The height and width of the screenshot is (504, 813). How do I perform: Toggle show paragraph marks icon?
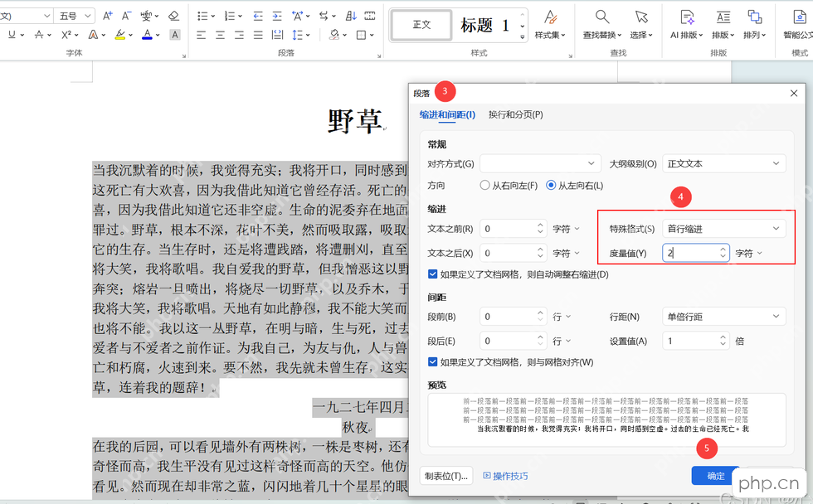370,16
